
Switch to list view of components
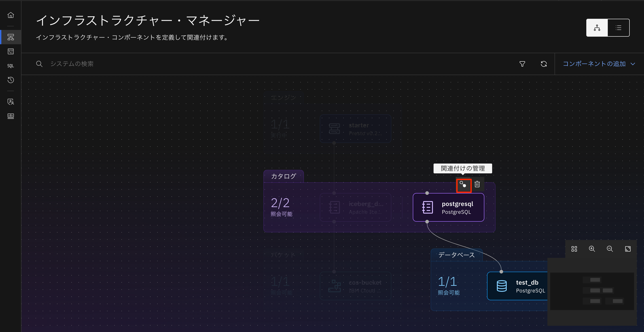pyautogui.click(x=618, y=27)
